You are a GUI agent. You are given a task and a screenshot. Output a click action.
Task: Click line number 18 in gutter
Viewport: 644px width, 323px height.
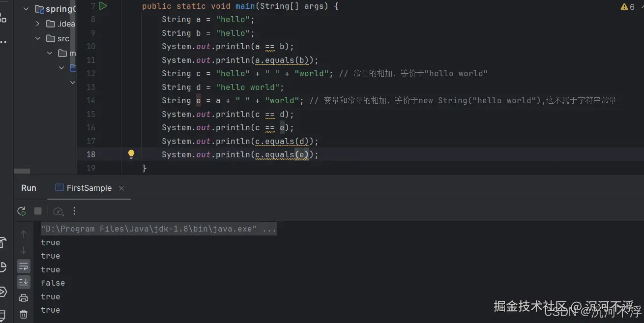tap(90, 154)
